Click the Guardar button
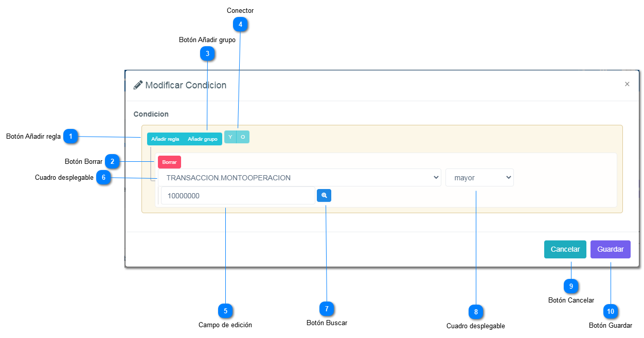 [611, 249]
